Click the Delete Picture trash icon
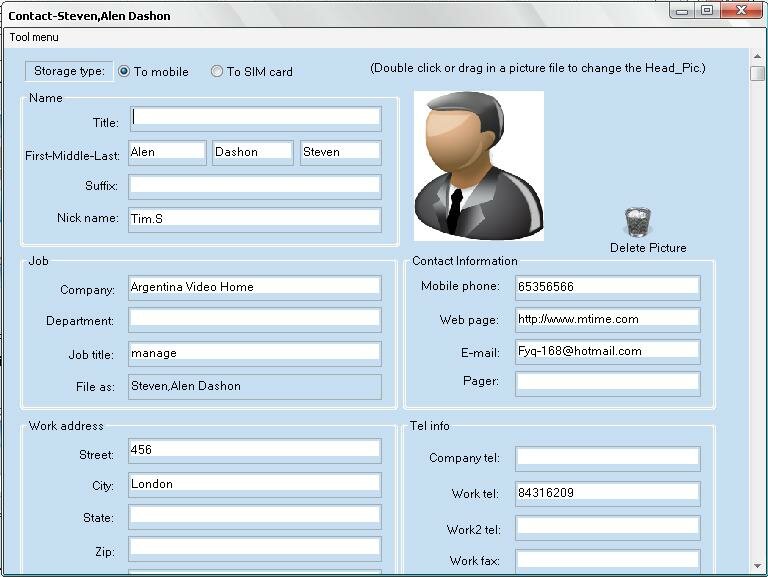Viewport: 768px width, 577px height. pos(637,222)
